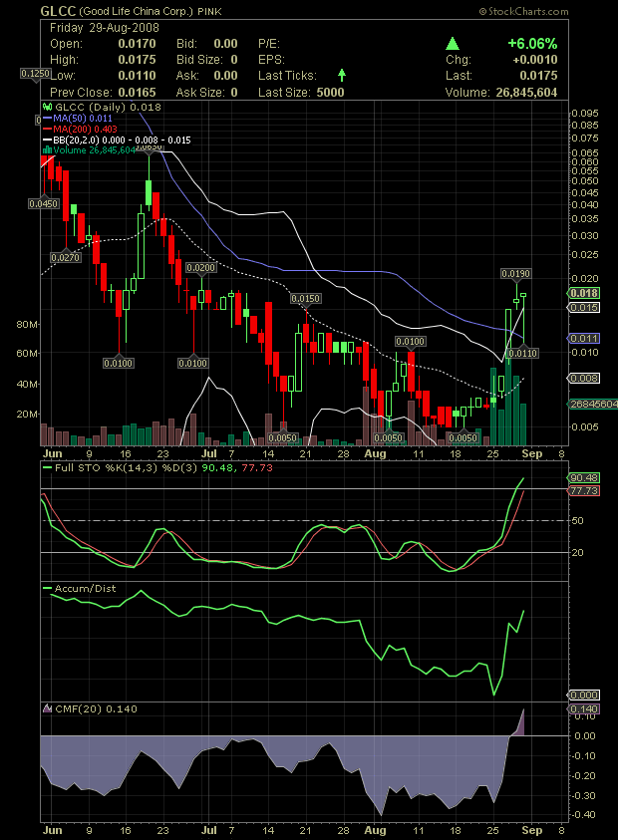The image size is (618, 840).
Task: Click the white 0.015 axis tag
Action: (x=584, y=308)
